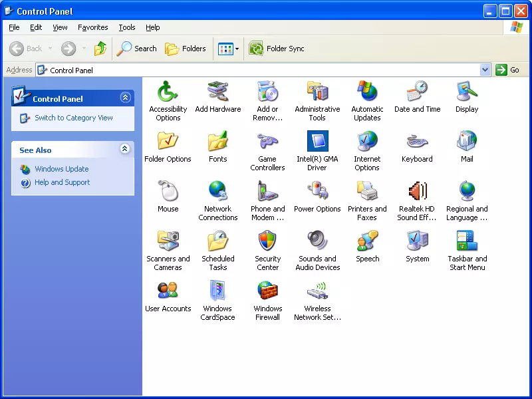
Task: Collapse the Control Panel side pane section
Action: click(x=125, y=98)
